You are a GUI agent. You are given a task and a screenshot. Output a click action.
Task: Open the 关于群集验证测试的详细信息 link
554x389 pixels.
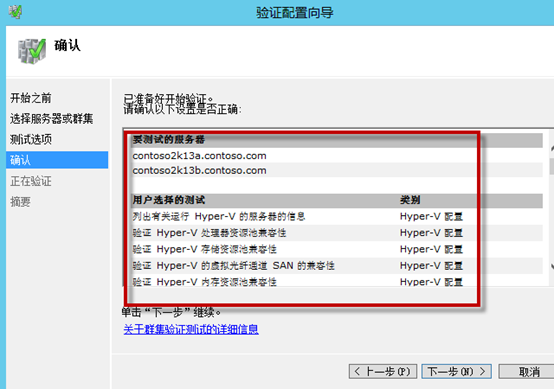191,329
